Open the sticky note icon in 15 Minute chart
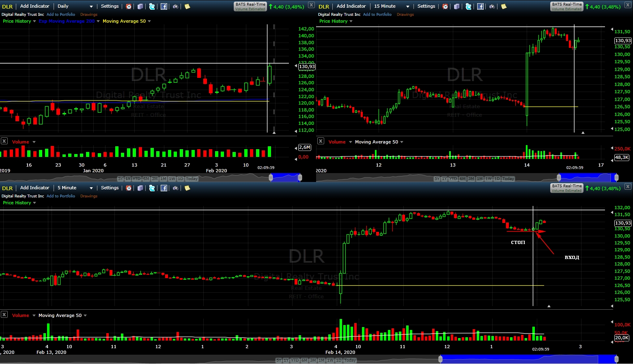633x364 pixels. 504,6
